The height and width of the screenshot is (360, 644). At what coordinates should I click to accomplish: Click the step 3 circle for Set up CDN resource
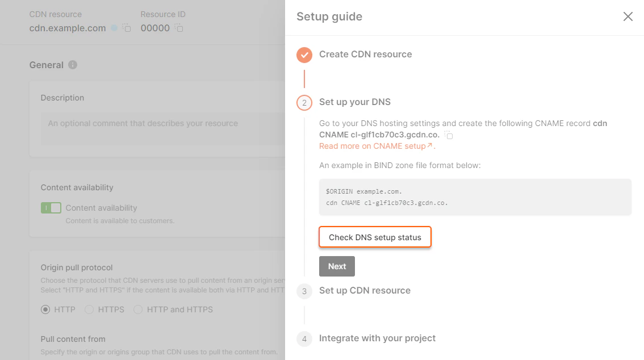click(x=304, y=291)
